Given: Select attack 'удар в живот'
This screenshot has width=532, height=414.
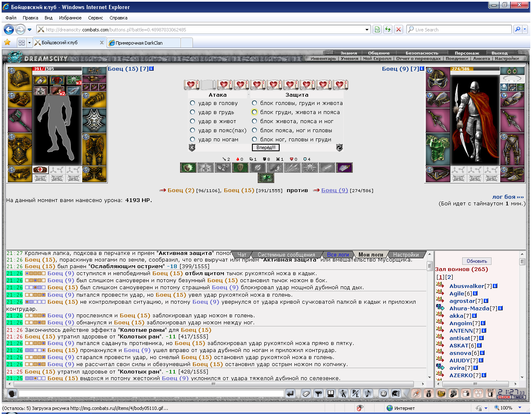Looking at the screenshot, I should click(192, 121).
